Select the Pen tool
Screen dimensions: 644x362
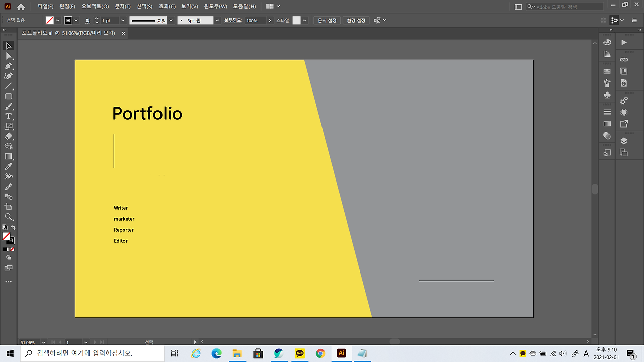click(x=9, y=66)
